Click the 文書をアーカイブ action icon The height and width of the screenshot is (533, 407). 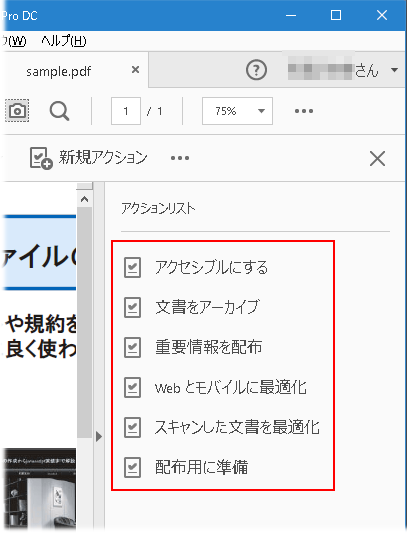(132, 307)
